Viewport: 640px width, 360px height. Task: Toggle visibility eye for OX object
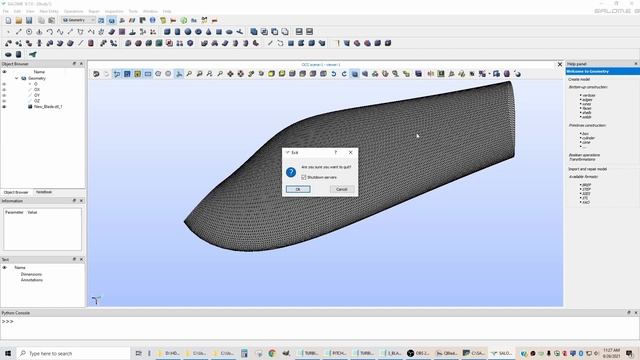coord(4,89)
